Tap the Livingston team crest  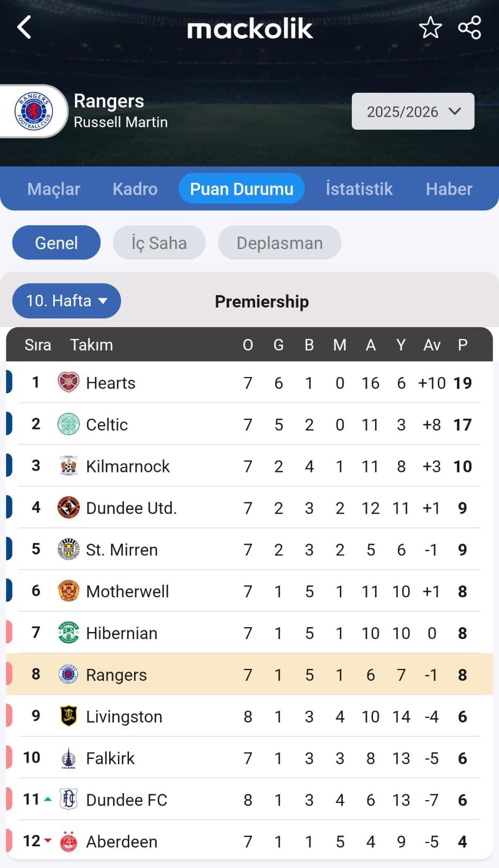[x=68, y=716]
